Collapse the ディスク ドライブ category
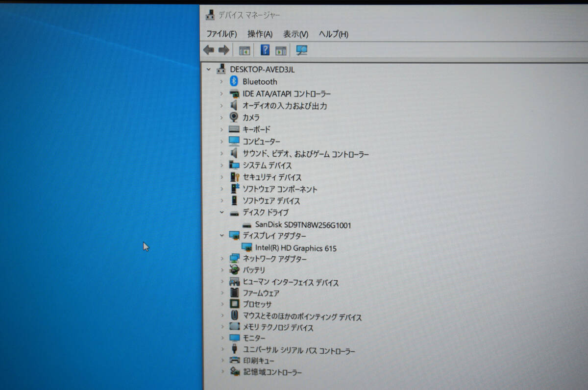The image size is (588, 390). pyautogui.click(x=223, y=212)
